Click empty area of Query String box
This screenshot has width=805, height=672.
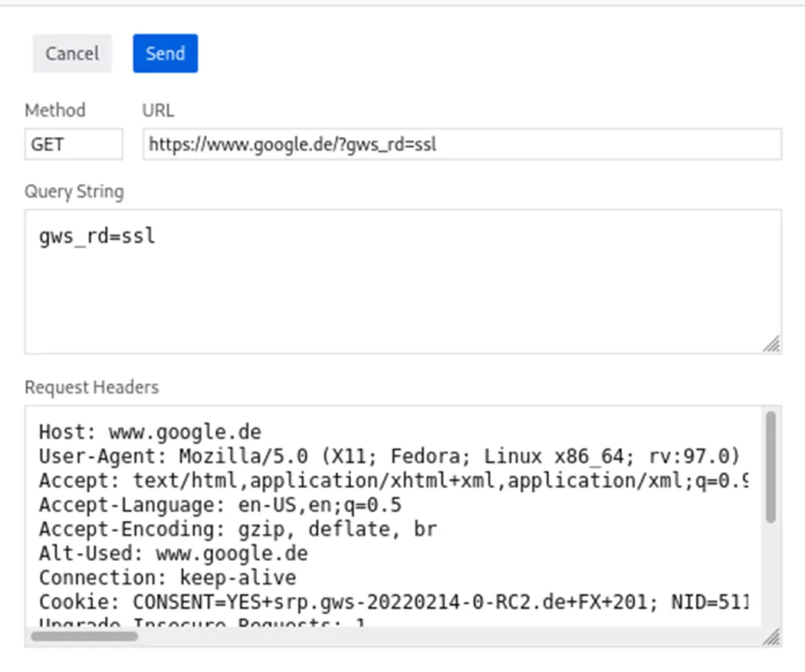point(403,303)
